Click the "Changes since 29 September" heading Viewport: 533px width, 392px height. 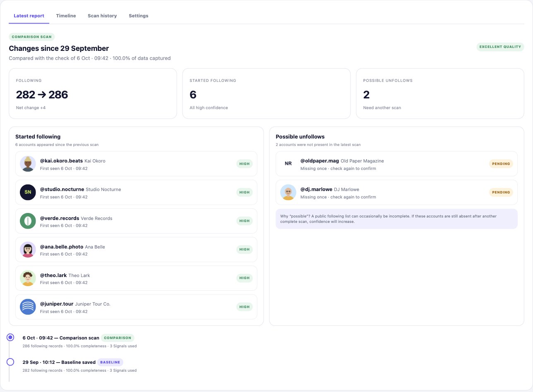click(59, 48)
